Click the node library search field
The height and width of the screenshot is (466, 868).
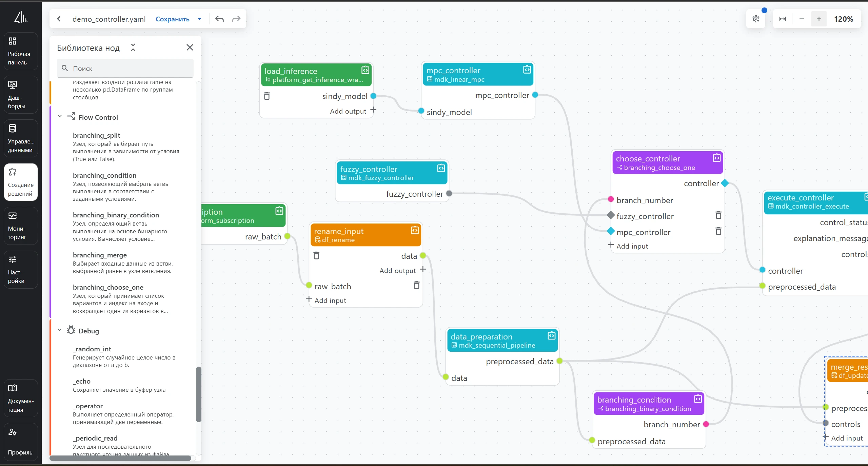(x=125, y=69)
